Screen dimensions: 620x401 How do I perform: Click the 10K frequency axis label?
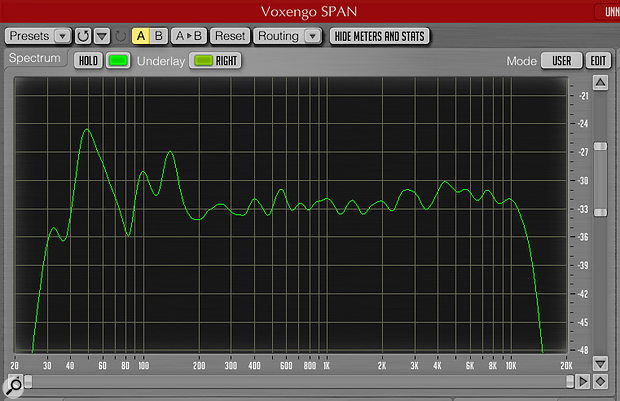(x=511, y=365)
